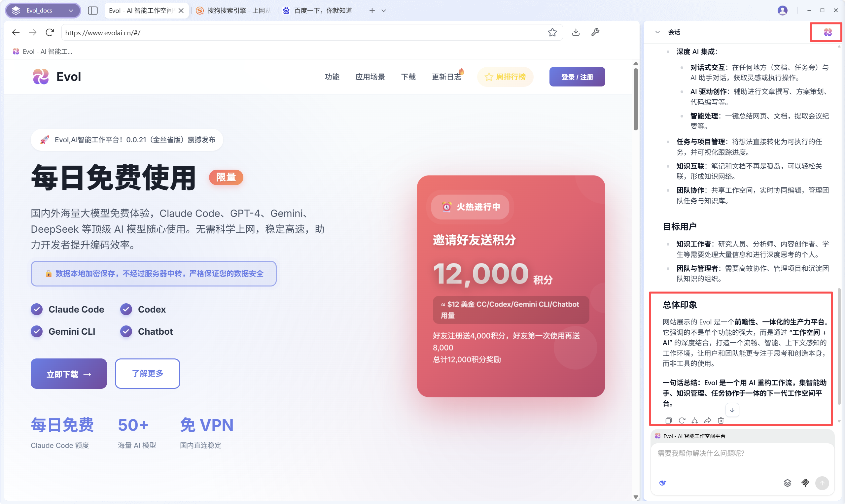Bookmark the page with the star icon
Image resolution: width=845 pixels, height=504 pixels.
point(552,32)
